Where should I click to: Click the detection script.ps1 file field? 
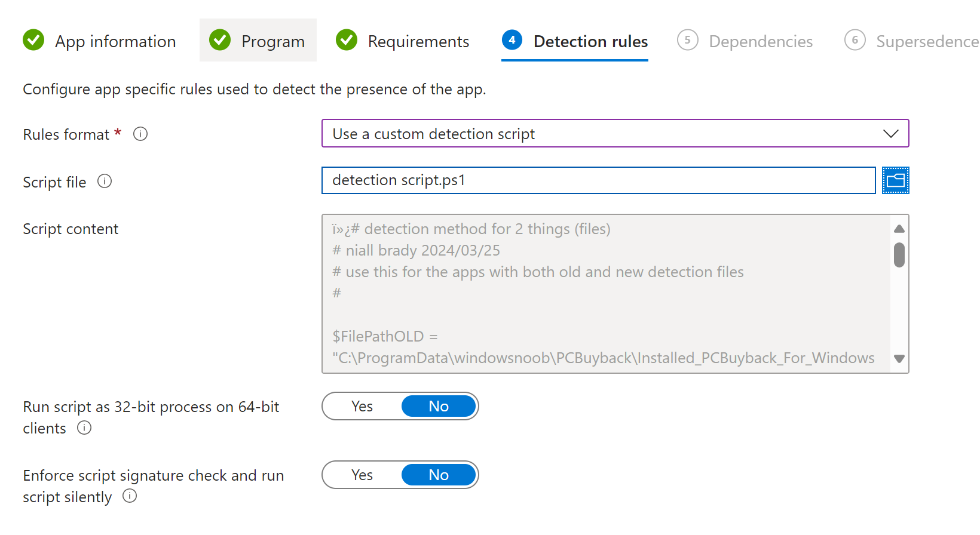598,180
